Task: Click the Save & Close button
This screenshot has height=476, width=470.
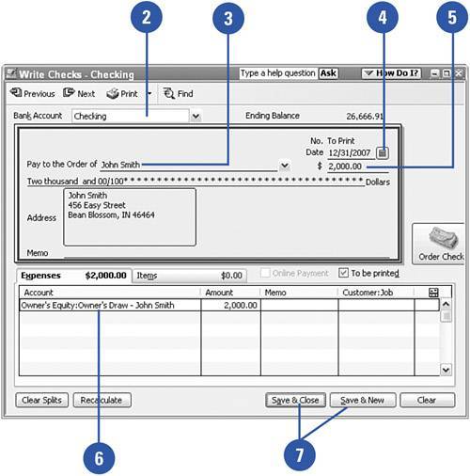Action: tap(295, 400)
